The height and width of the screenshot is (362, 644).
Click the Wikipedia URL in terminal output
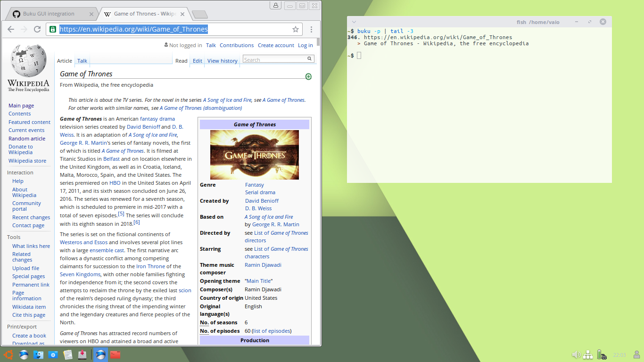point(438,37)
